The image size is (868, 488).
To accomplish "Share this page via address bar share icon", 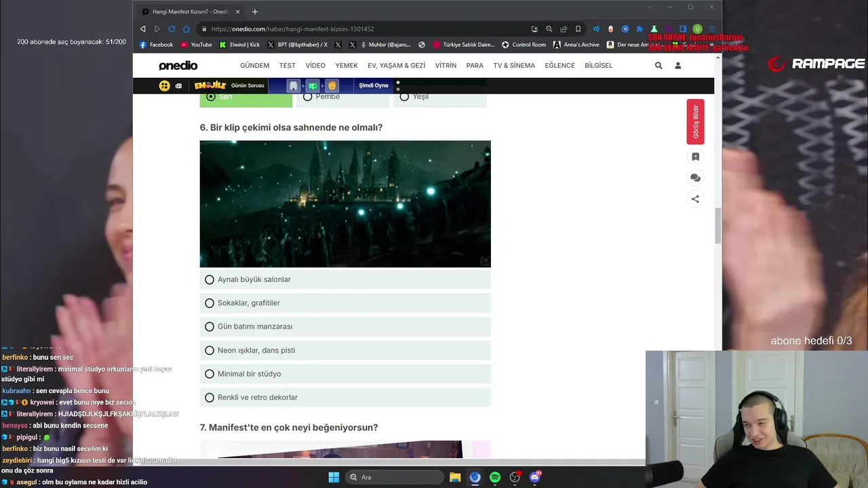I will coord(564,29).
